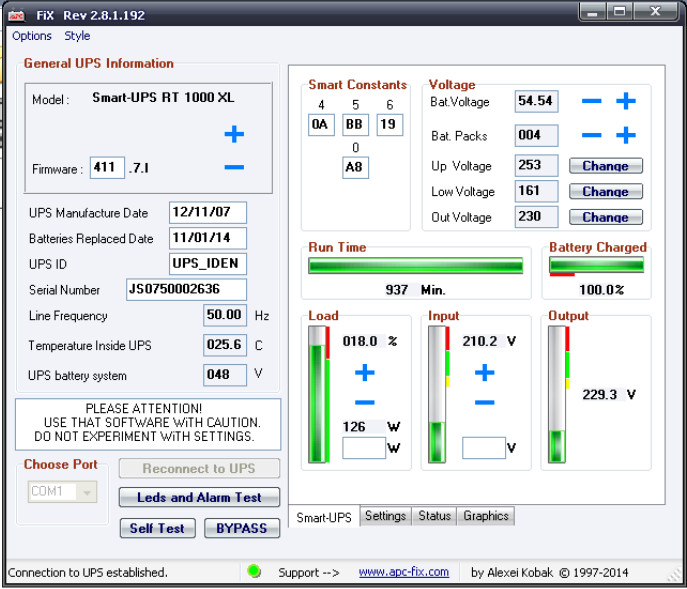Click the Smart-UPS RT 1000 XL model name
The image size is (687, 589).
(163, 97)
